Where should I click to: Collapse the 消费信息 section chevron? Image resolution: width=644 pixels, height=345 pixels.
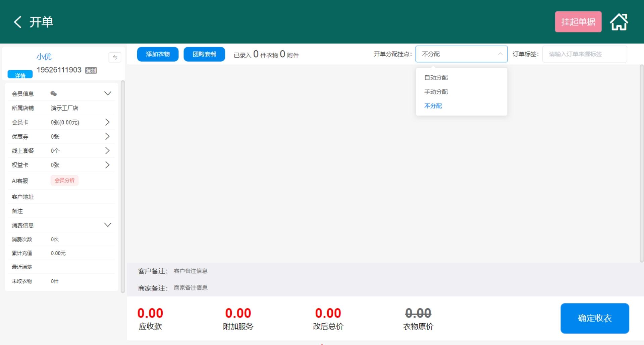coord(108,225)
